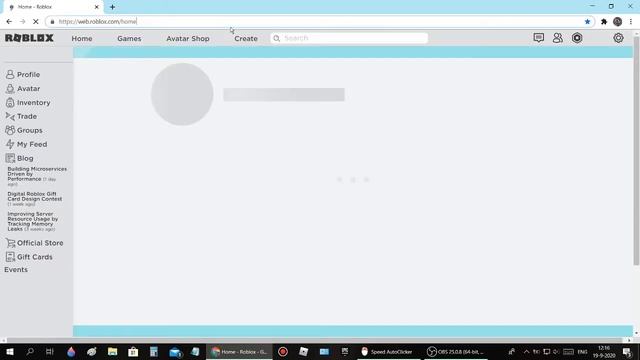Open a new browser tab

point(112,7)
